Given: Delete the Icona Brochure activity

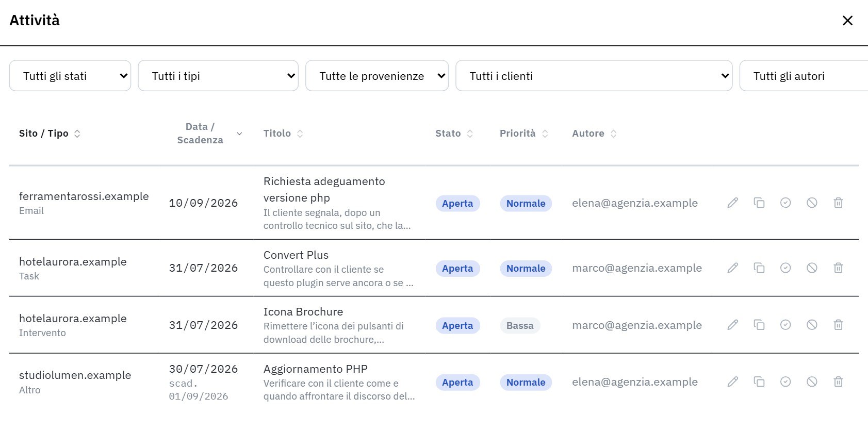Looking at the screenshot, I should [839, 325].
